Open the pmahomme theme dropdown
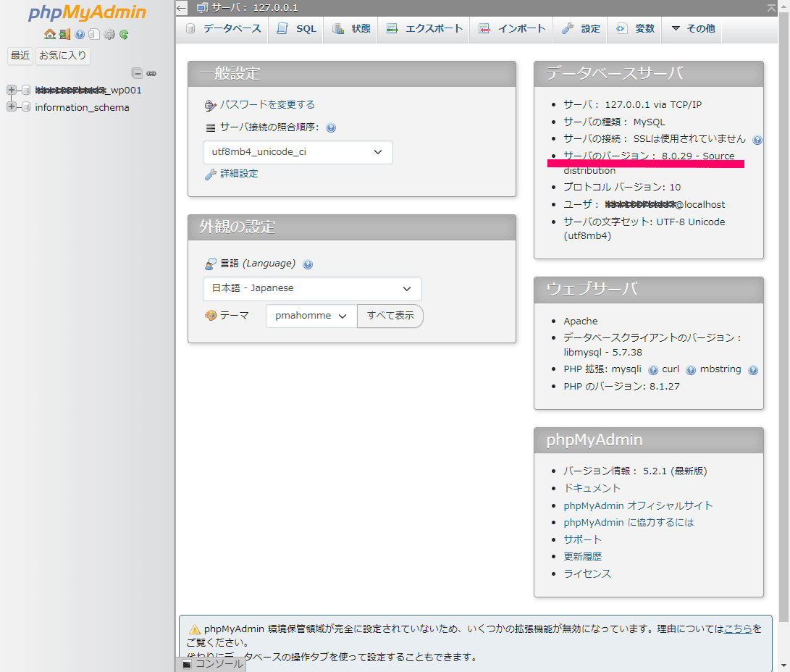Viewport: 790px width, 672px height. pos(311,316)
